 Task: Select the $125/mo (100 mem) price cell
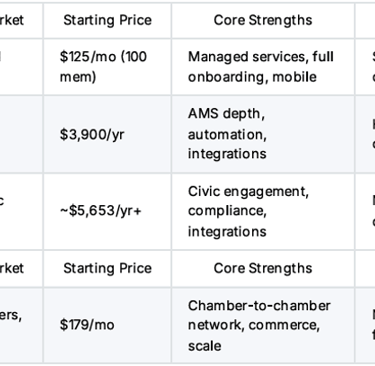pyautogui.click(x=107, y=67)
